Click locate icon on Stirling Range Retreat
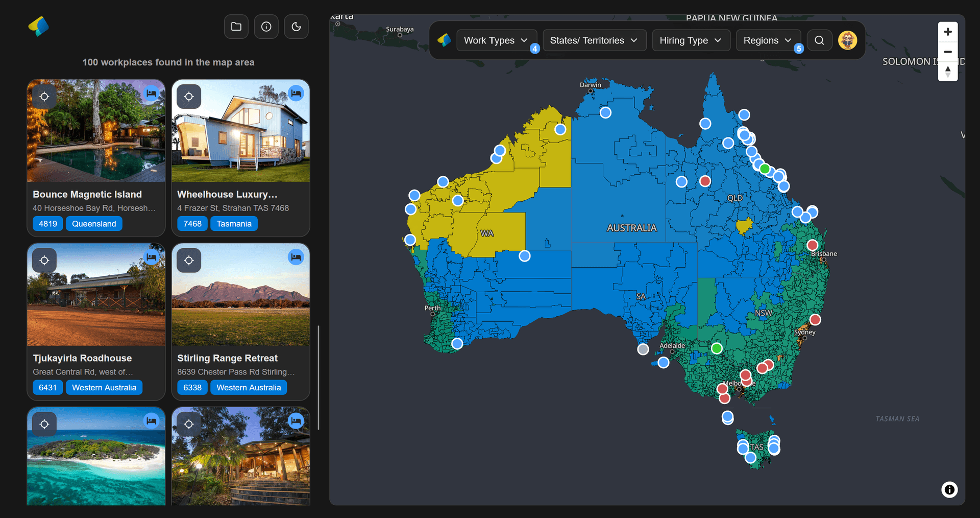Viewport: 980px width, 518px height. pos(189,261)
